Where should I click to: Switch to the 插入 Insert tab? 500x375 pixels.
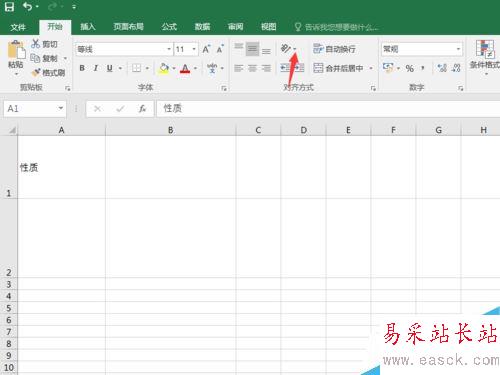pos(88,27)
